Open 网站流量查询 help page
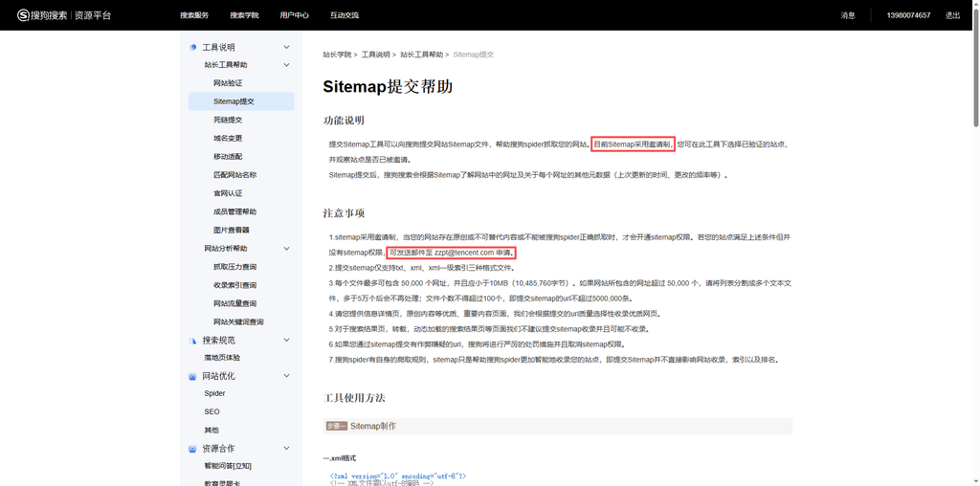 tap(235, 303)
